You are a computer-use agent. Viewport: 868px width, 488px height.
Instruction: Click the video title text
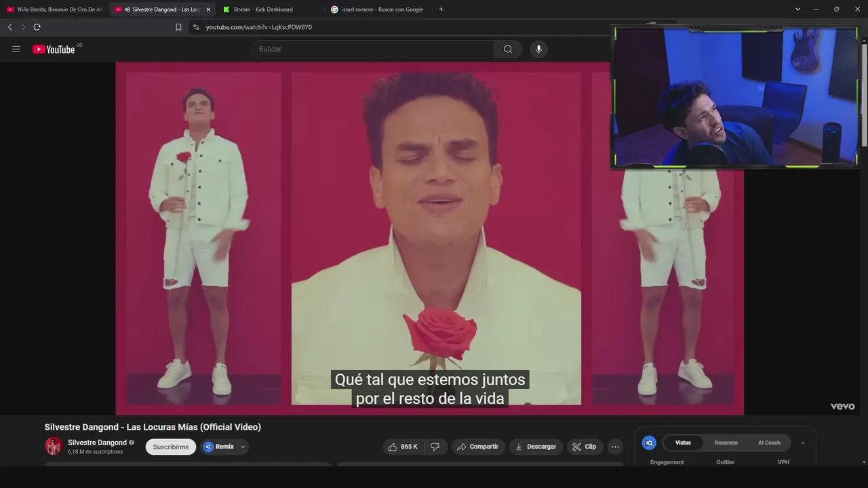point(153,427)
